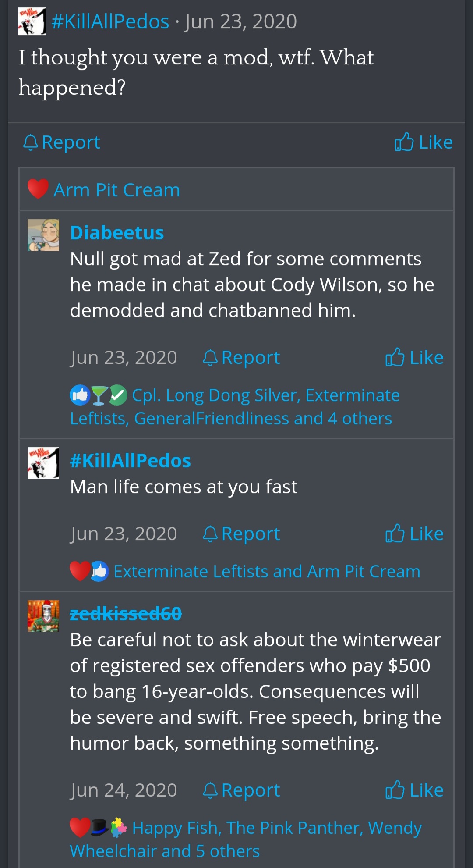Viewport: 473px width, 868px height.
Task: Open zedkissed60's struck-through username
Action: 126,614
